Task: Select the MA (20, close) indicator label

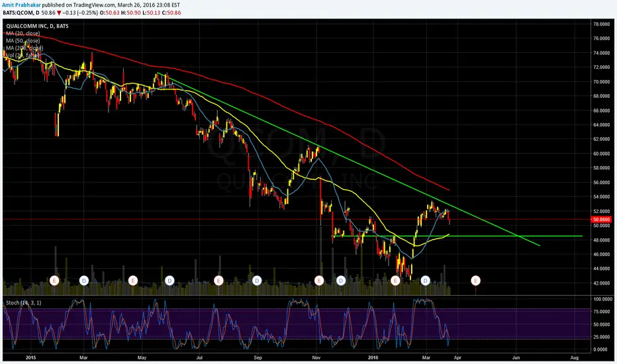Action: tap(23, 34)
